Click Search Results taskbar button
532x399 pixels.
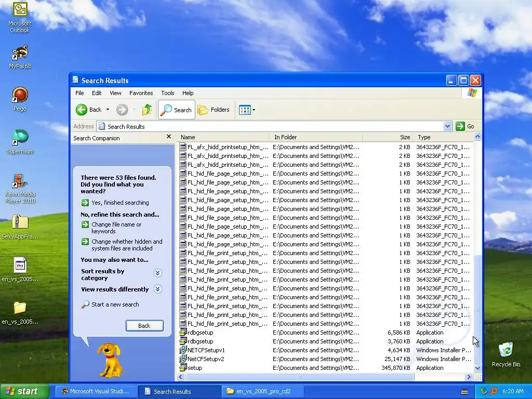pyautogui.click(x=180, y=391)
